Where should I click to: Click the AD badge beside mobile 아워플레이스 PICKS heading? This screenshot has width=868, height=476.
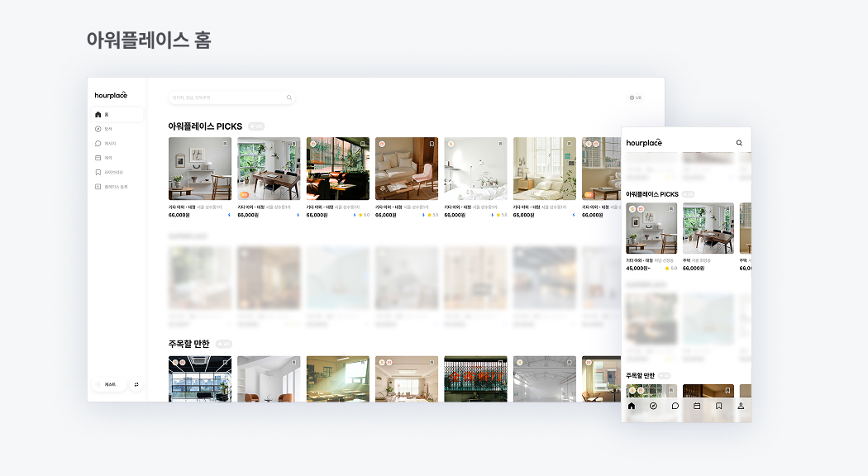688,194
